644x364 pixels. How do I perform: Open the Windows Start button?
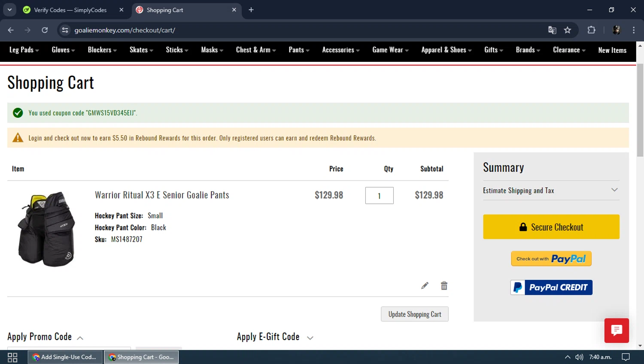pos(12,357)
